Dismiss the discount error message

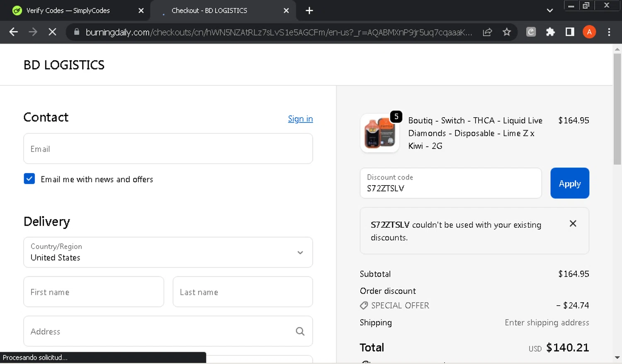(x=573, y=224)
